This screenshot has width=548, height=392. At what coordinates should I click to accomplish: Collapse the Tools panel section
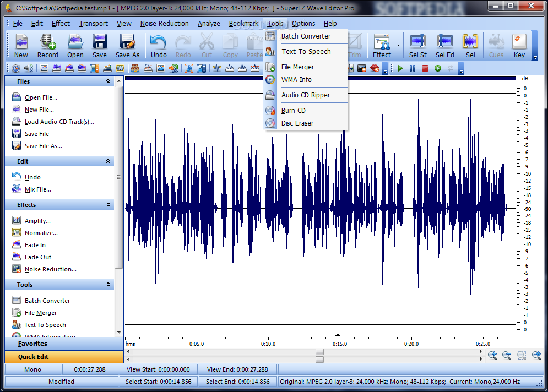(108, 285)
